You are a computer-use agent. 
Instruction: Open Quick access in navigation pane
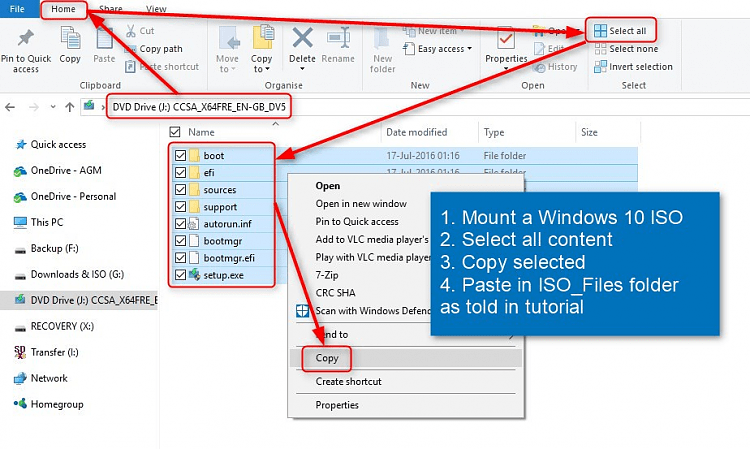point(58,144)
